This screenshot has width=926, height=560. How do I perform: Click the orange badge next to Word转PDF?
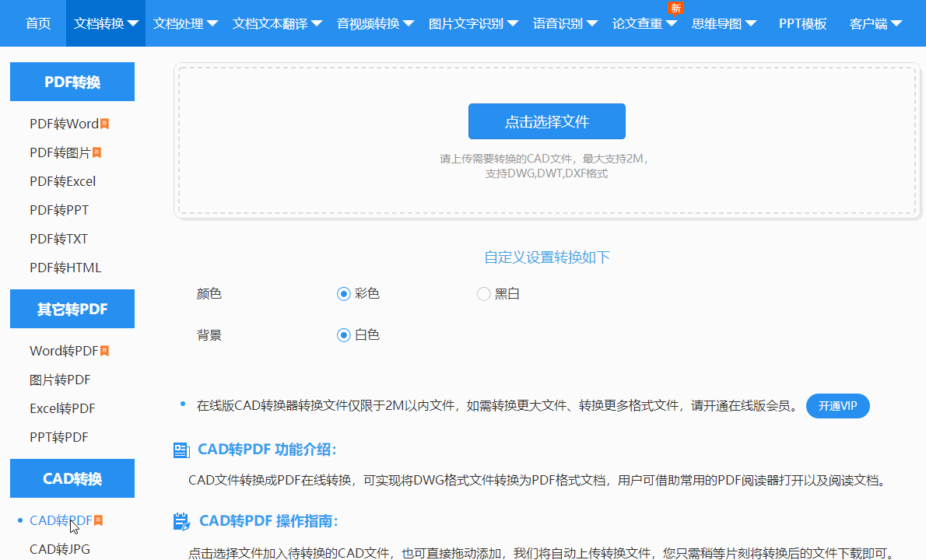pos(104,351)
